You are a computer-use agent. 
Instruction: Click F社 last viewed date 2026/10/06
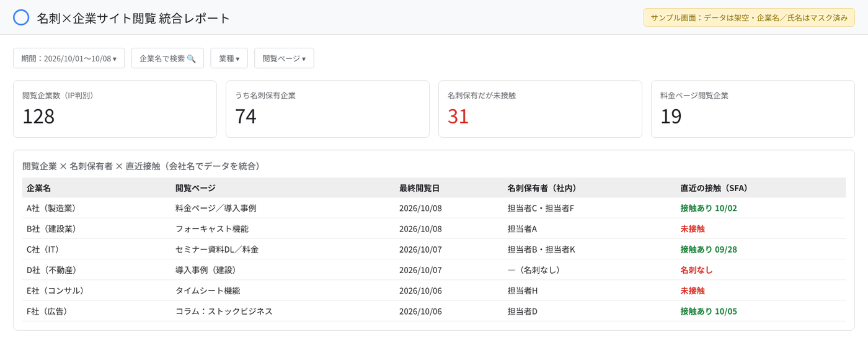click(420, 311)
